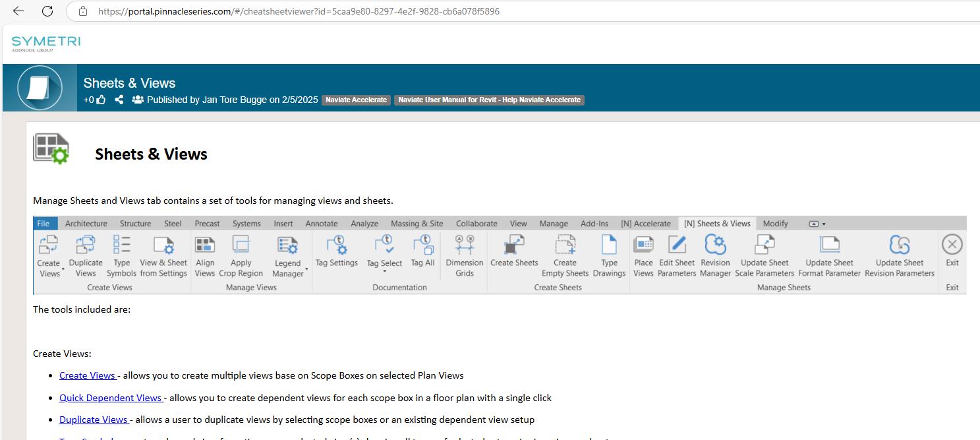The height and width of the screenshot is (440, 980).
Task: Open the ribbon display options dropdown
Action: tap(817, 224)
